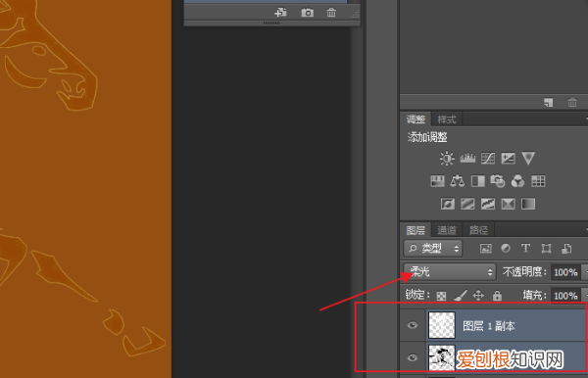Create new snapshot with camera icon

pyautogui.click(x=307, y=13)
